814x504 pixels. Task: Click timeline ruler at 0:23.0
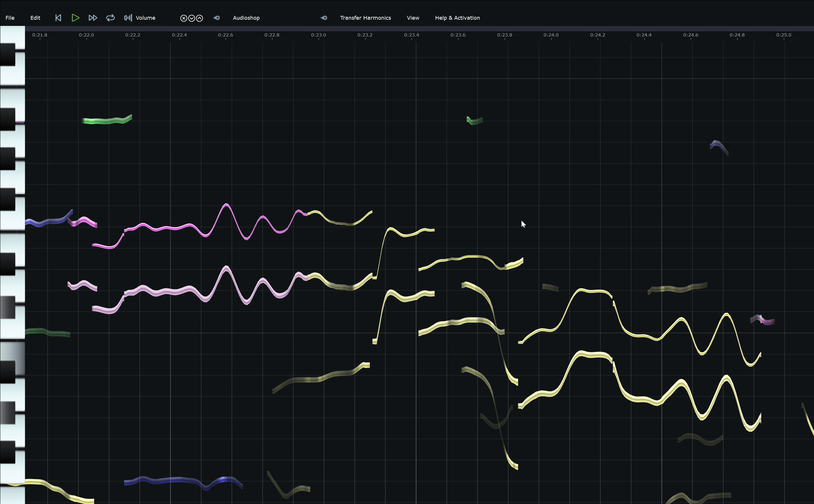(x=319, y=35)
